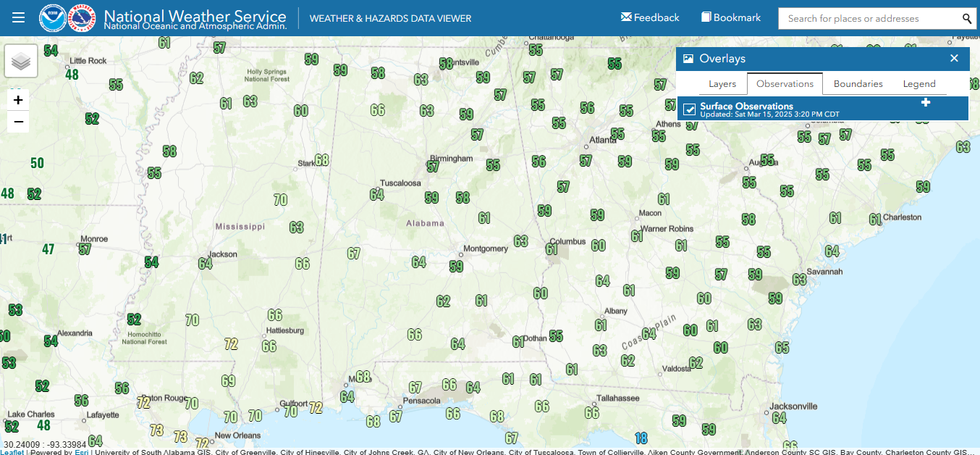Viewport: 980px width, 455px height.
Task: Switch to the Layers tab
Action: (x=722, y=84)
